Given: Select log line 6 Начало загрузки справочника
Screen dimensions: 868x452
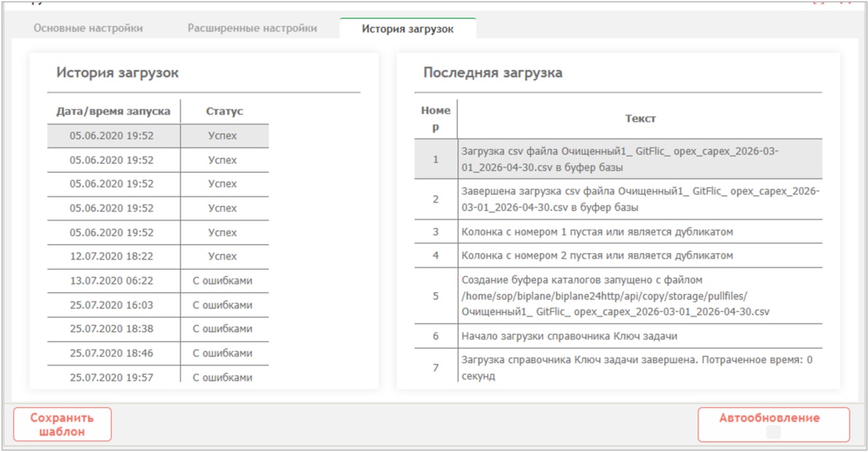Looking at the screenshot, I should 618,336.
